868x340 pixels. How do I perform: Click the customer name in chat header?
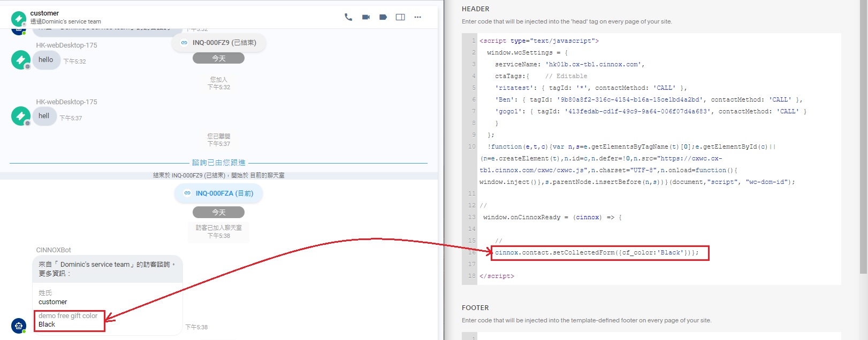click(x=44, y=13)
